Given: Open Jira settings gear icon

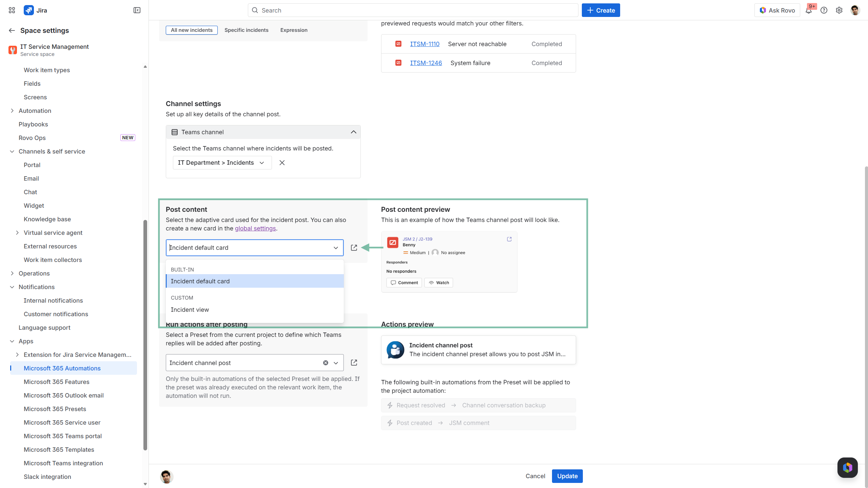Looking at the screenshot, I should click(x=839, y=10).
